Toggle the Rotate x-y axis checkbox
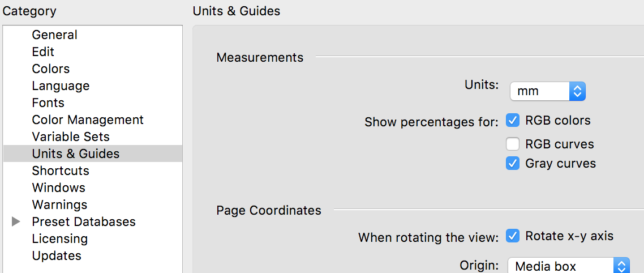The image size is (644, 273). [x=513, y=236]
